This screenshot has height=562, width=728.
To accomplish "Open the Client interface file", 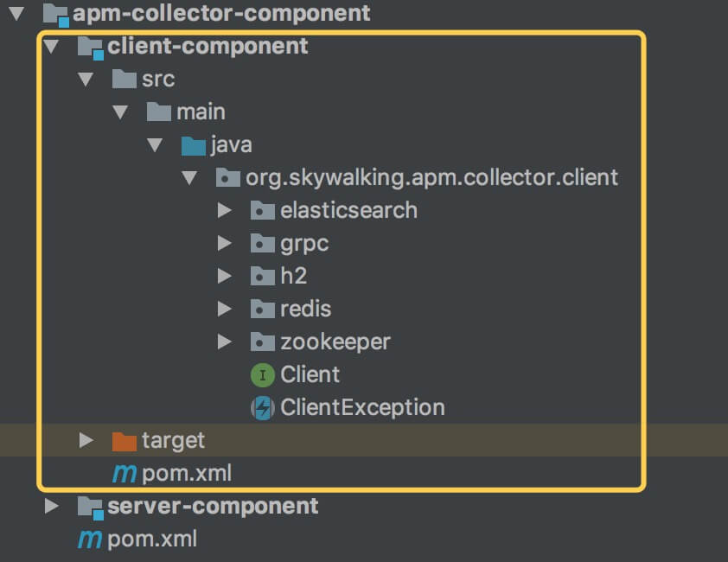I will (x=310, y=375).
